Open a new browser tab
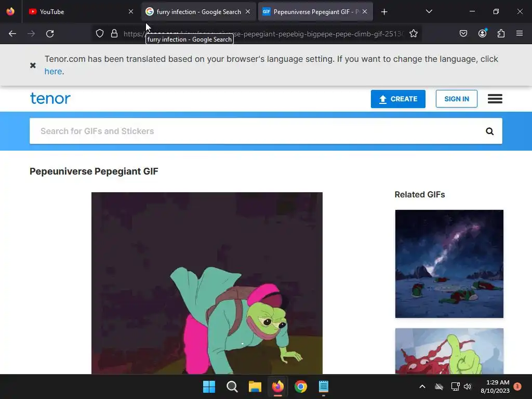Screen dimensions: 532x399 (x=384, y=12)
